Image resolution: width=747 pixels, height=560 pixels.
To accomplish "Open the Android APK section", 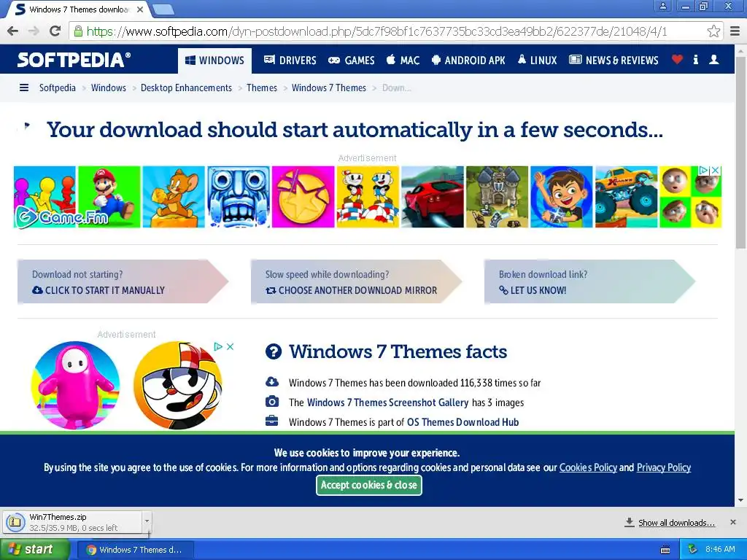I will 468,61.
